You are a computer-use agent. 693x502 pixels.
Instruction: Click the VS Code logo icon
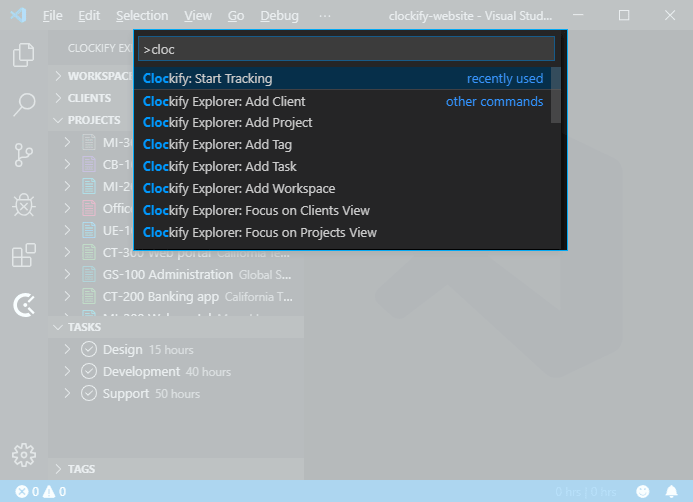pos(18,15)
